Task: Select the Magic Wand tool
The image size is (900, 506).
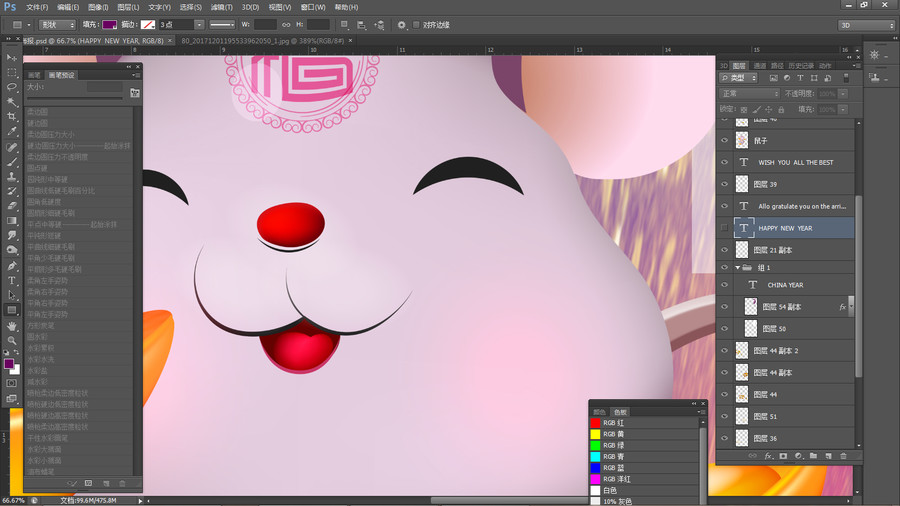Action: (x=11, y=102)
